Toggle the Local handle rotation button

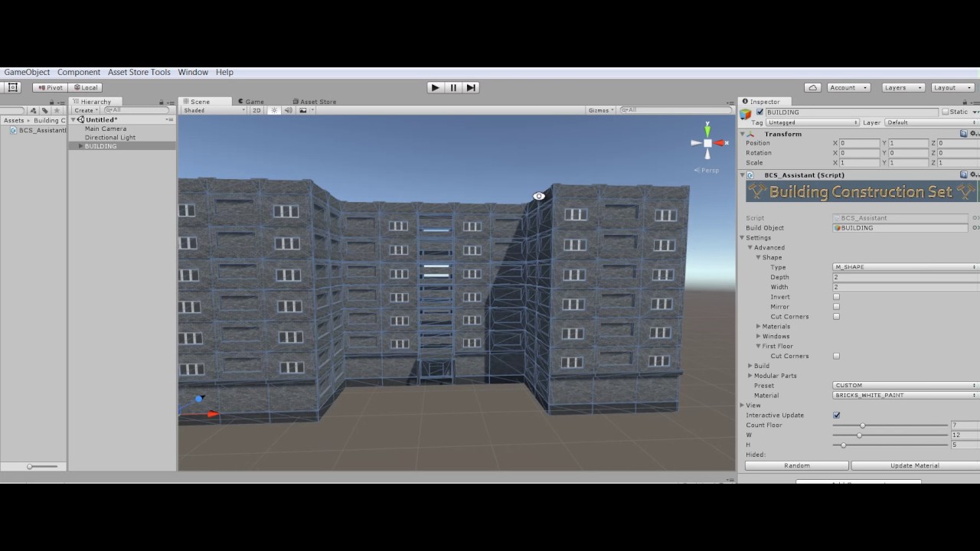tap(86, 87)
